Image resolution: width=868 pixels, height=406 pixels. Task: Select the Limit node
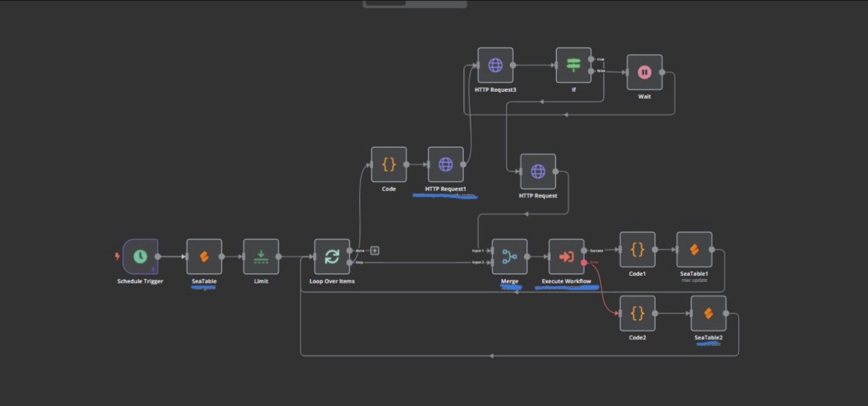tap(261, 256)
